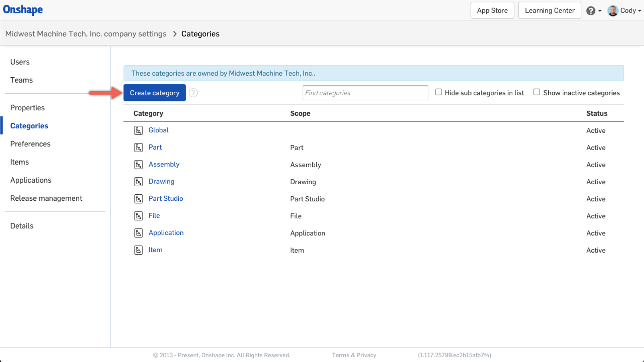
Task: Click Cody's profile avatar picture
Action: pos(613,10)
